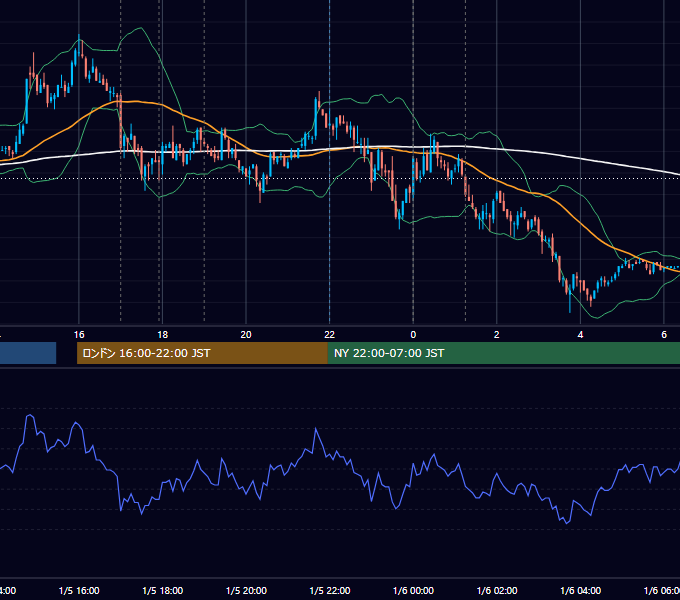Click the London 16:00-22:00 JST session bar

(x=202, y=353)
